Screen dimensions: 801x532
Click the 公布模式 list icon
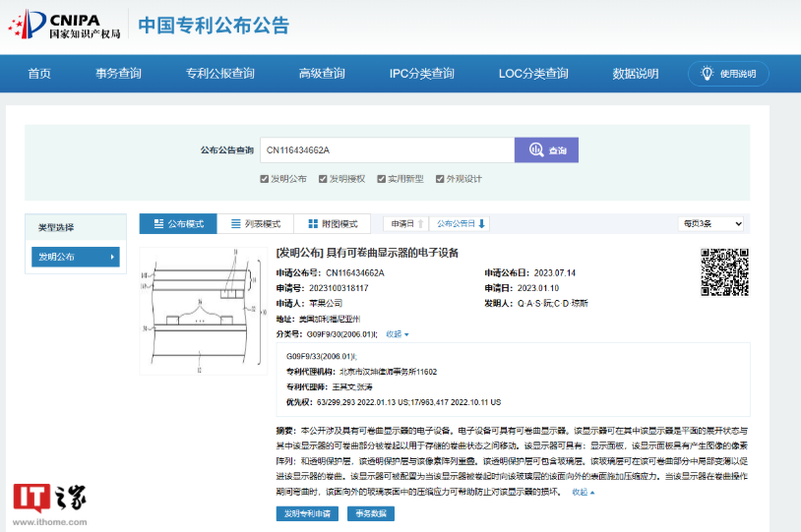coord(158,223)
